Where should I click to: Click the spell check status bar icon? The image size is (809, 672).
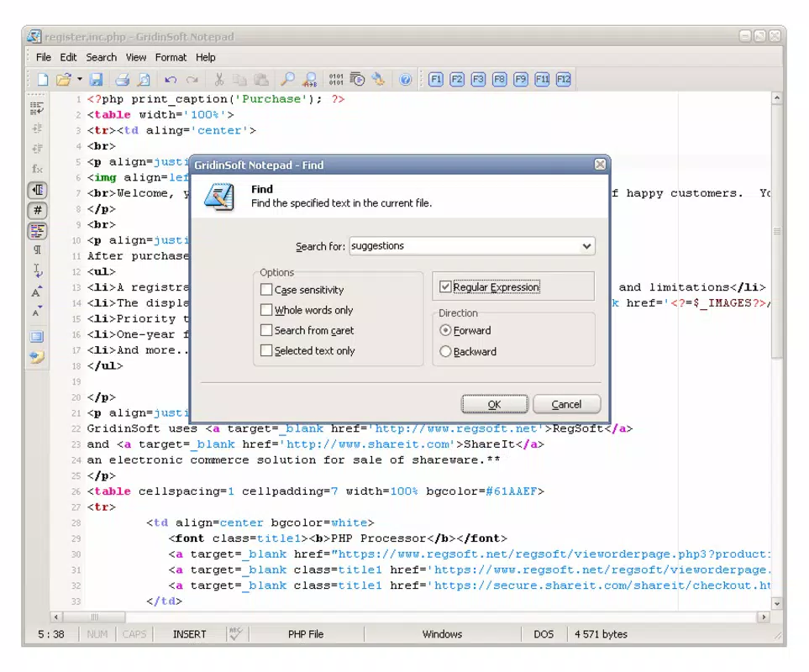tap(236, 634)
